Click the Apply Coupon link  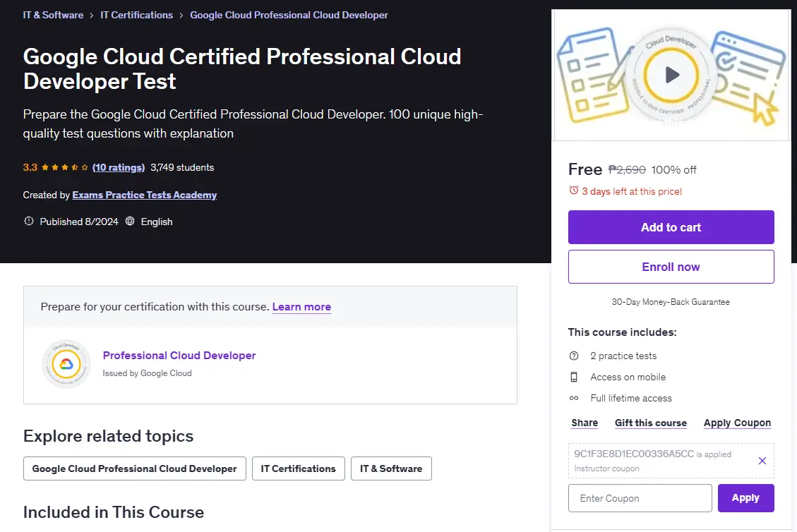[737, 423]
